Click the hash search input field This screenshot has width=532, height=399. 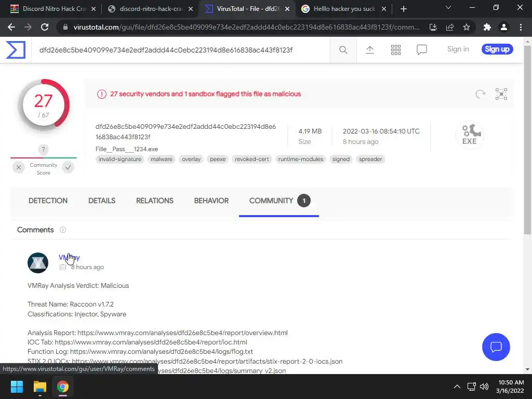point(181,50)
